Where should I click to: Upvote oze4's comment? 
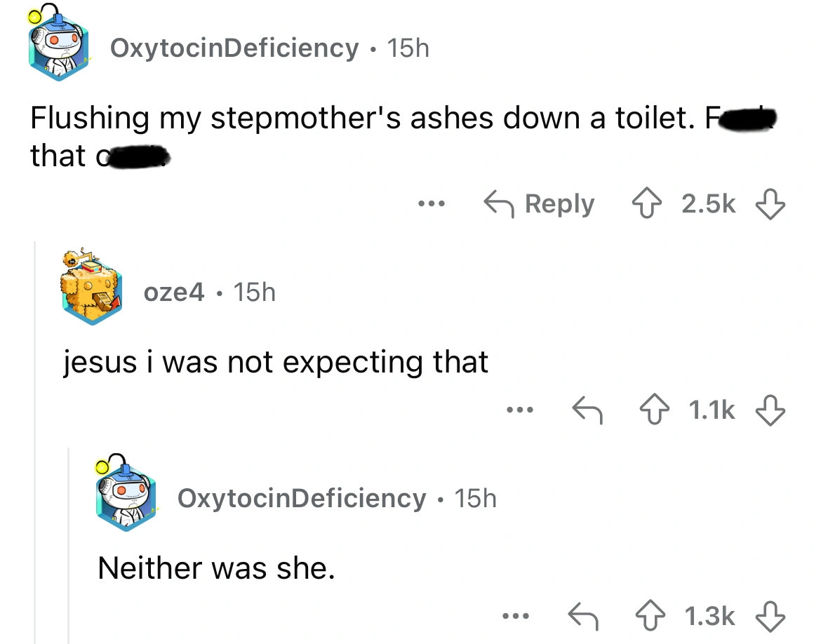(655, 410)
